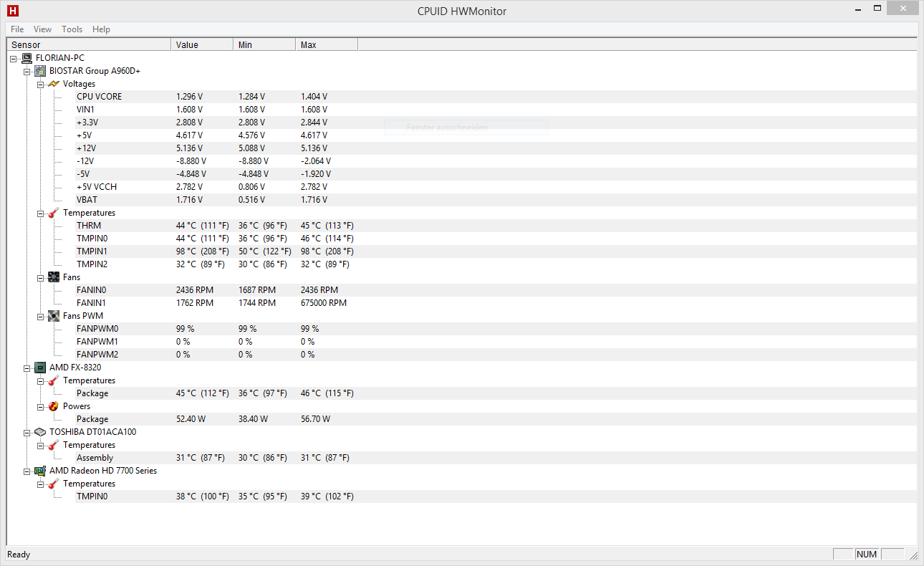Image resolution: width=924 pixels, height=566 pixels.
Task: Collapse the AMD Radeon HD 7700 Series node
Action: pos(27,471)
